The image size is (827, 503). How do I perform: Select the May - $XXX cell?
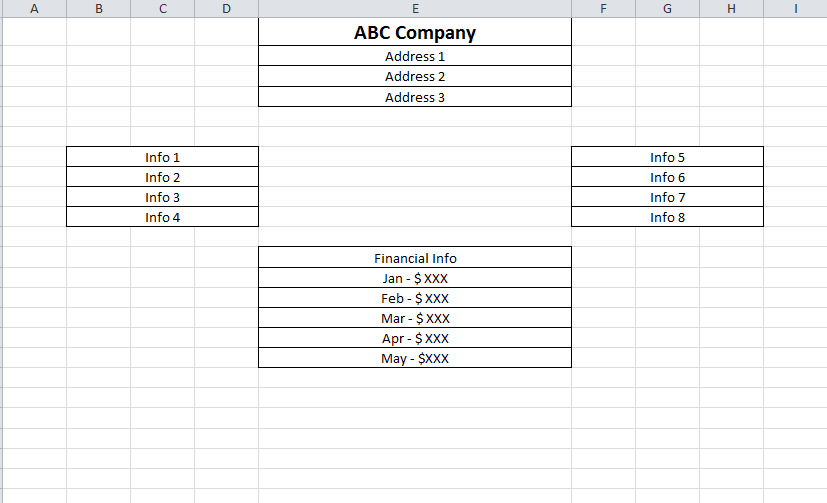415,358
